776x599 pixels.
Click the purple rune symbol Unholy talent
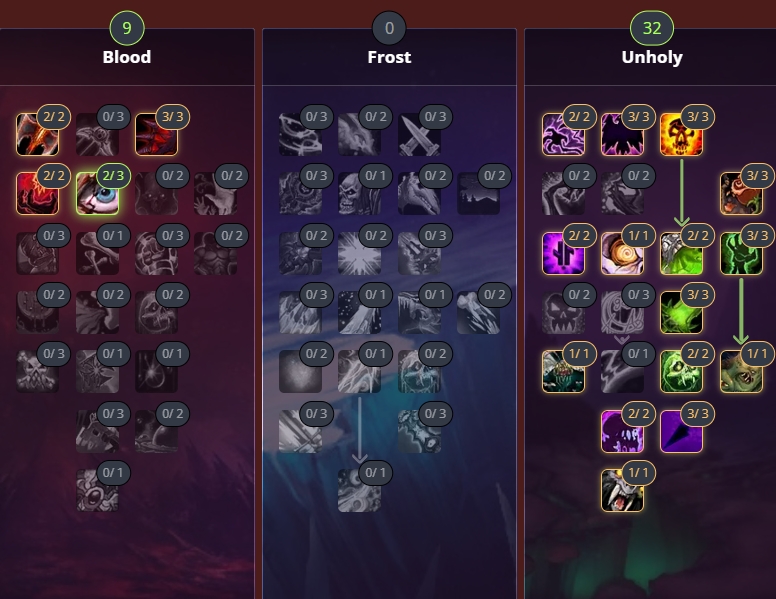pos(563,253)
